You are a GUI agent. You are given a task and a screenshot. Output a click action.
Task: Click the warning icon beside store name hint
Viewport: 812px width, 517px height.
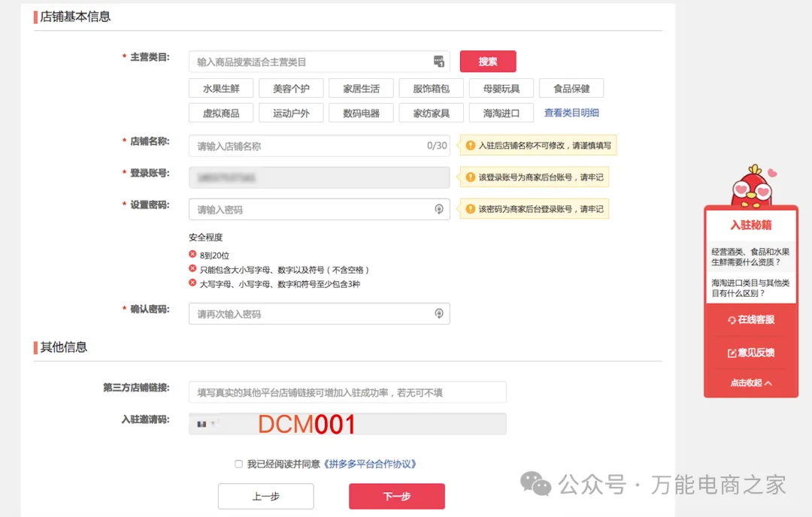tap(471, 146)
